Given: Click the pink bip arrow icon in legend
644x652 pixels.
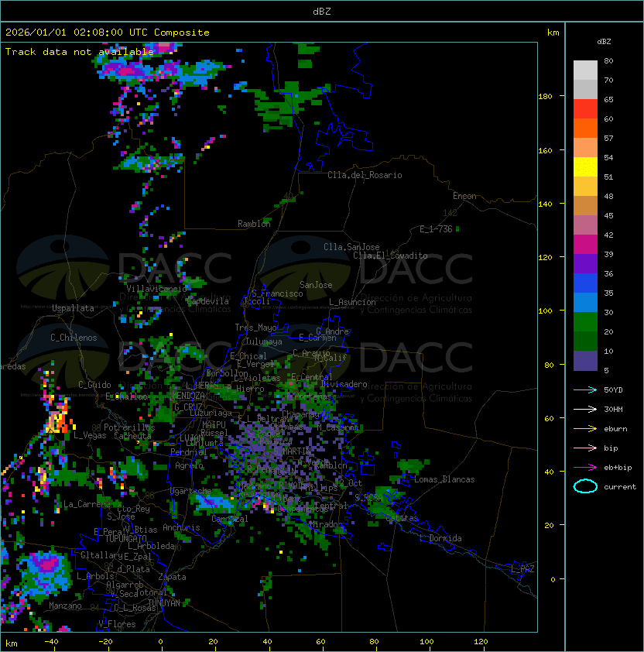Looking at the screenshot, I should 585,448.
